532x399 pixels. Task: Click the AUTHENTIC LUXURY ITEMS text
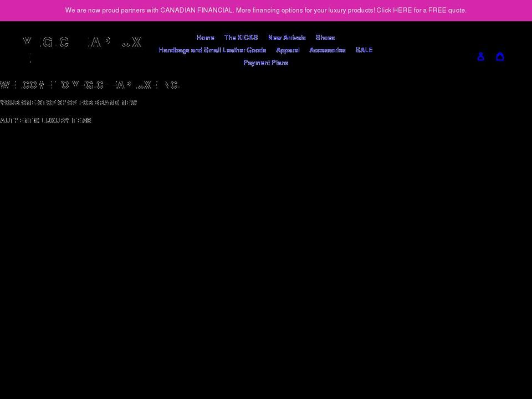(x=46, y=120)
